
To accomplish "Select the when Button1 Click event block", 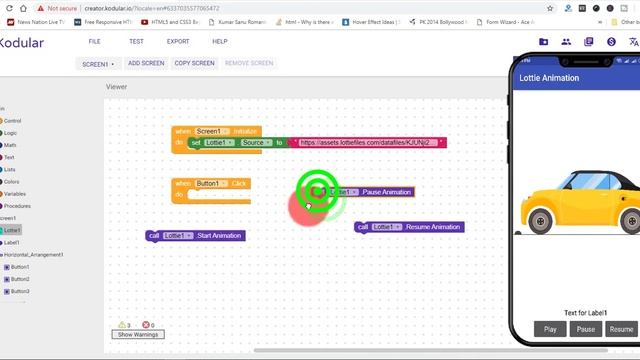I will (211, 190).
